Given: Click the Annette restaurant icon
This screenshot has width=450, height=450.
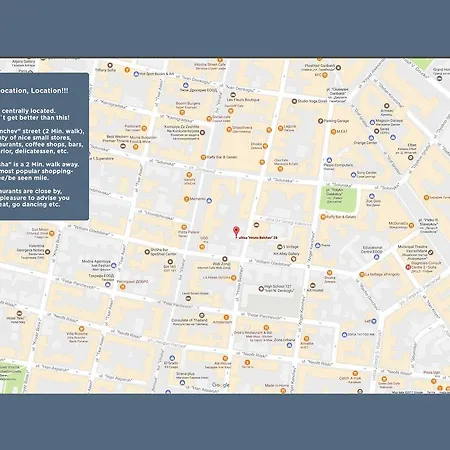Looking at the screenshot, I should pyautogui.click(x=306, y=339).
